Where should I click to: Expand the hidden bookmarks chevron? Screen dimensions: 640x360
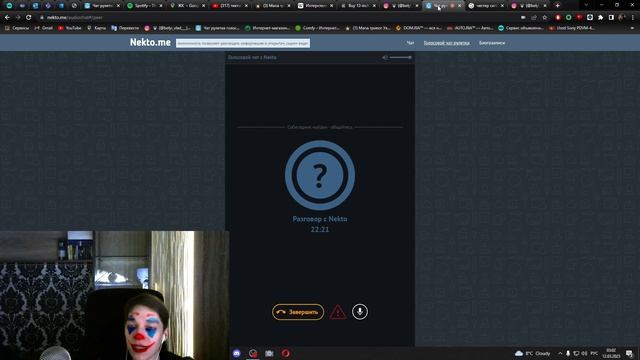point(632,28)
